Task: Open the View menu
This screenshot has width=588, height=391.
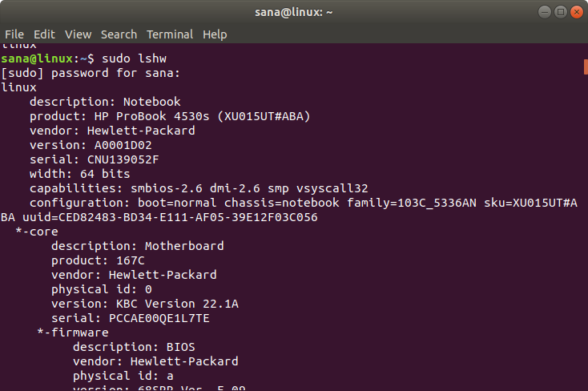Action: tap(78, 34)
